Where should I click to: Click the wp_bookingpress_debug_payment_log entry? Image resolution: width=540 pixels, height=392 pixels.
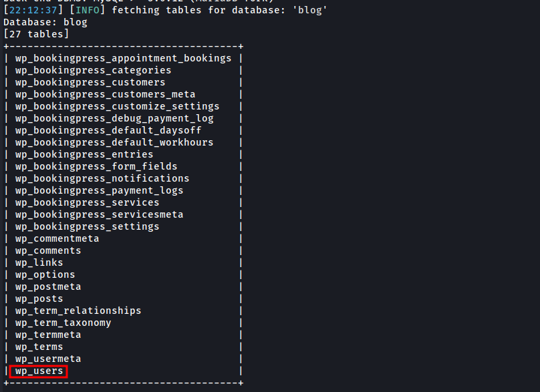(x=114, y=118)
